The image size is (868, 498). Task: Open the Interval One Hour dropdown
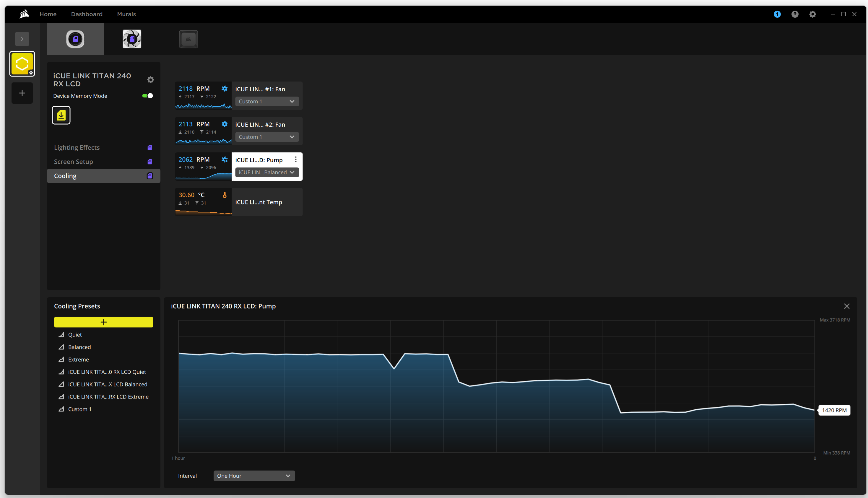click(254, 476)
